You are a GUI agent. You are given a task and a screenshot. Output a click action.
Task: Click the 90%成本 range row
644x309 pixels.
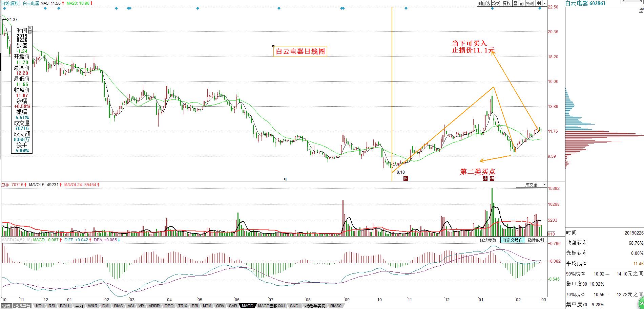coord(605,273)
